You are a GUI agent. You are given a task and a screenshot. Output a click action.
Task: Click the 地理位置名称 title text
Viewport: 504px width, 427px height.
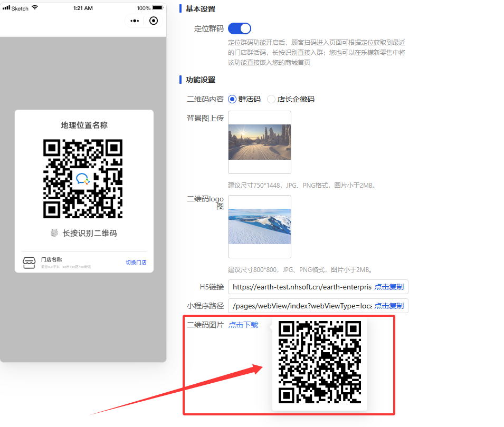(84, 125)
